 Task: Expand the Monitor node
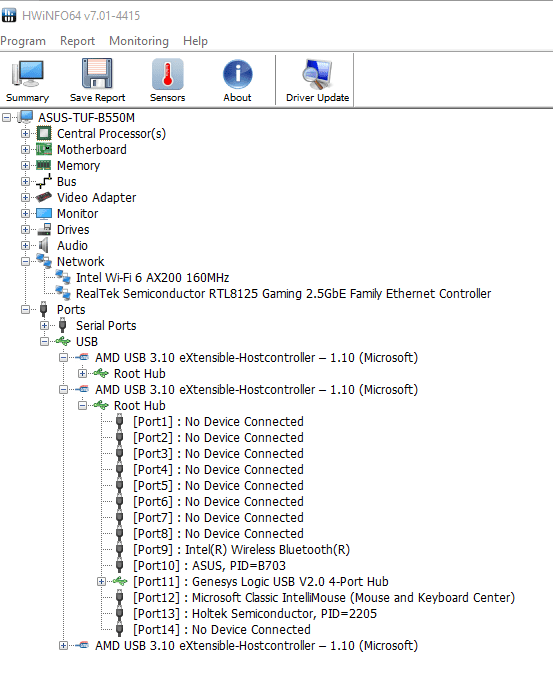[25, 213]
